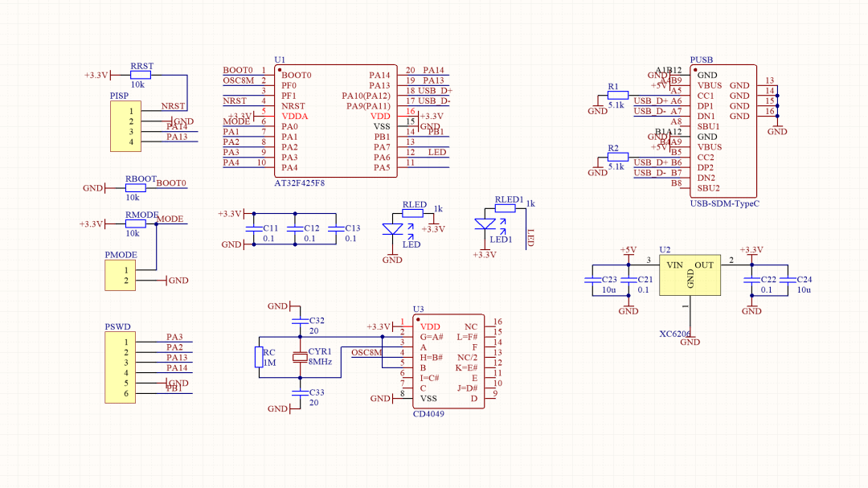868x488 pixels.
Task: Select capacitor C23 symbol
Action: (x=592, y=281)
